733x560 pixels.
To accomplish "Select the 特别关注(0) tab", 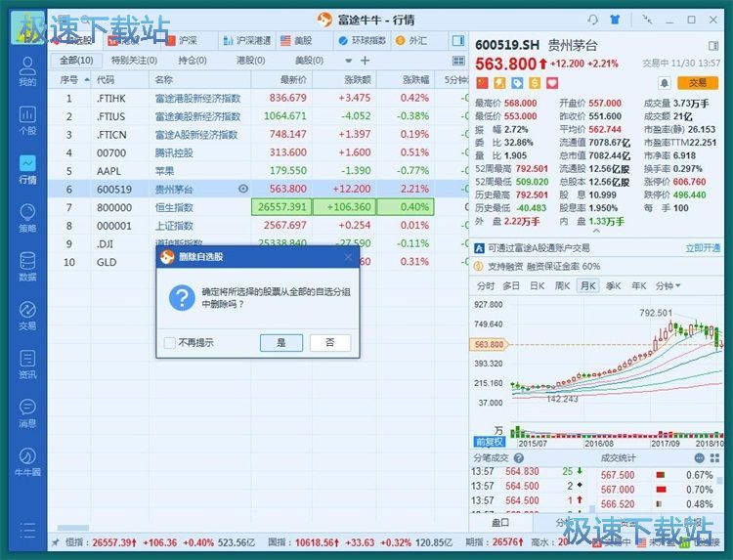I will coord(134,61).
